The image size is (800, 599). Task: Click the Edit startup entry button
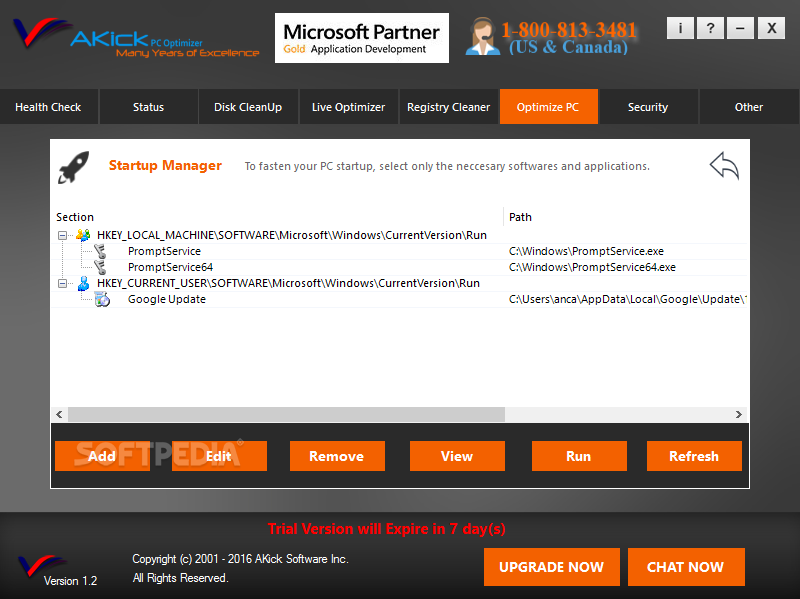pyautogui.click(x=219, y=456)
